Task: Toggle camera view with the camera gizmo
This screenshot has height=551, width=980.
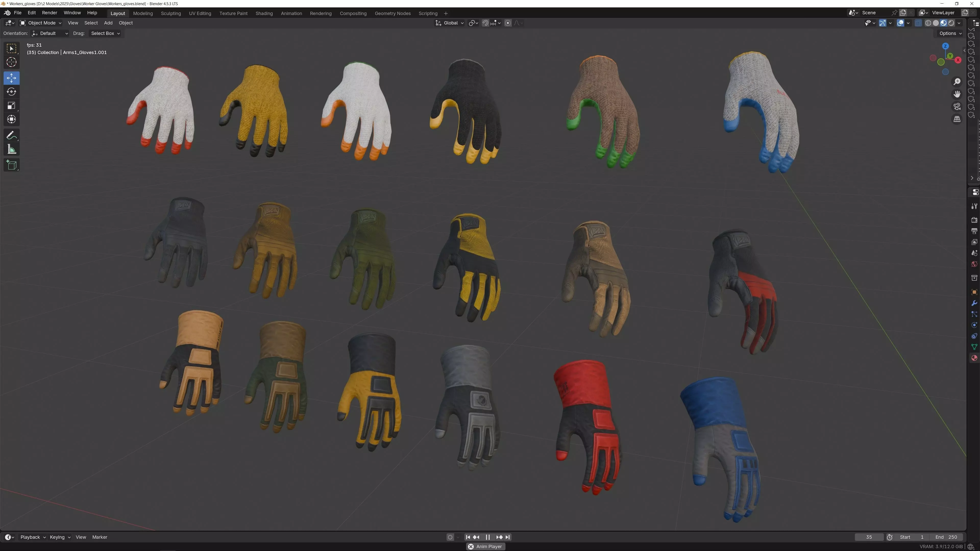Action: pos(957,106)
